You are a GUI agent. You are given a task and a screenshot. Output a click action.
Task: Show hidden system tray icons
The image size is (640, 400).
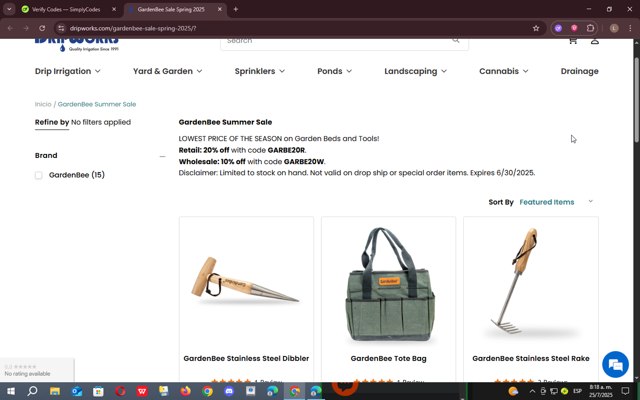[532, 391]
